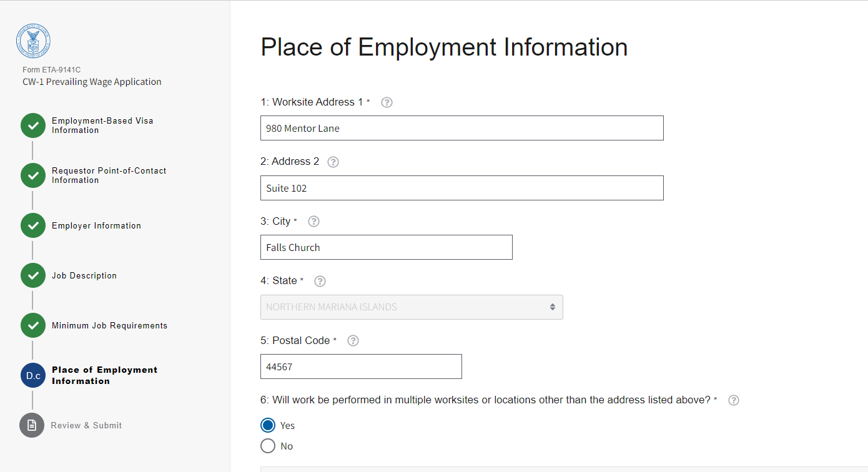The image size is (868, 472).
Task: Open help icon next to Address 2
Action: coord(333,162)
